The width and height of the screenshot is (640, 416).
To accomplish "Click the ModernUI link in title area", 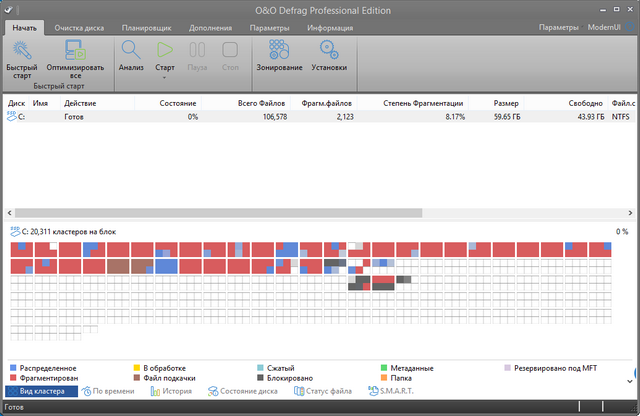I will click(605, 28).
